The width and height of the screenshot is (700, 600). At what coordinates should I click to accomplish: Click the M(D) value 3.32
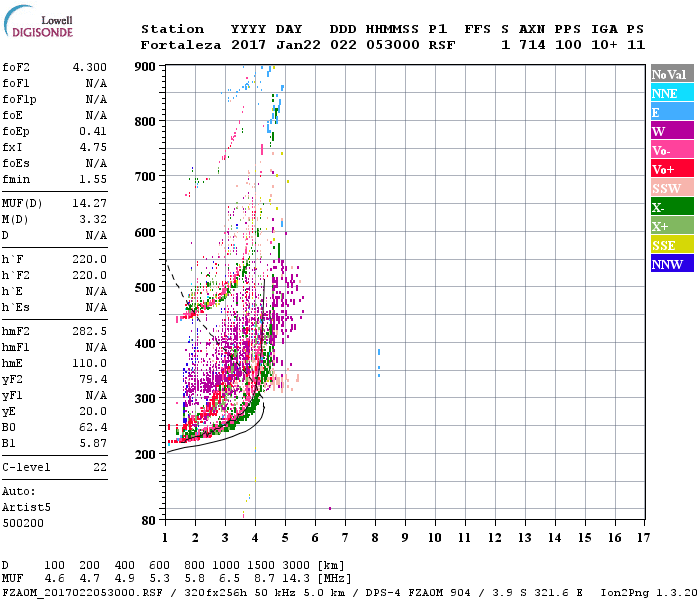93,220
